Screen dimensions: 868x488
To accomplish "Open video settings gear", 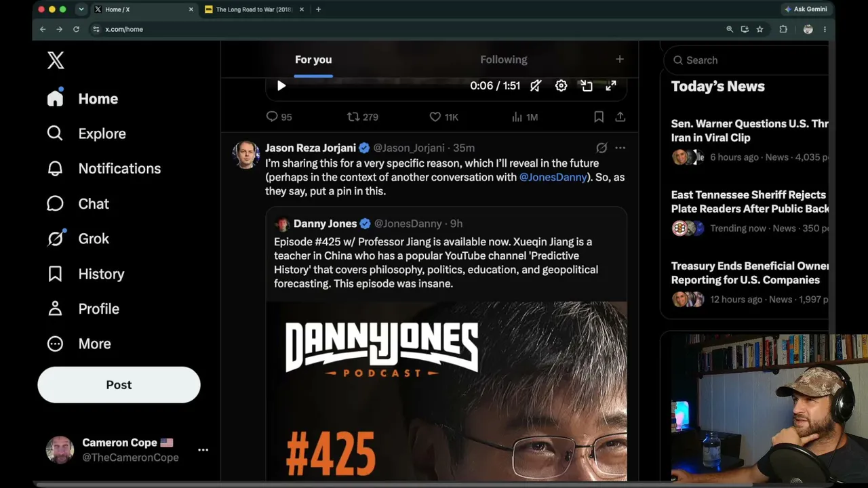I will (561, 86).
